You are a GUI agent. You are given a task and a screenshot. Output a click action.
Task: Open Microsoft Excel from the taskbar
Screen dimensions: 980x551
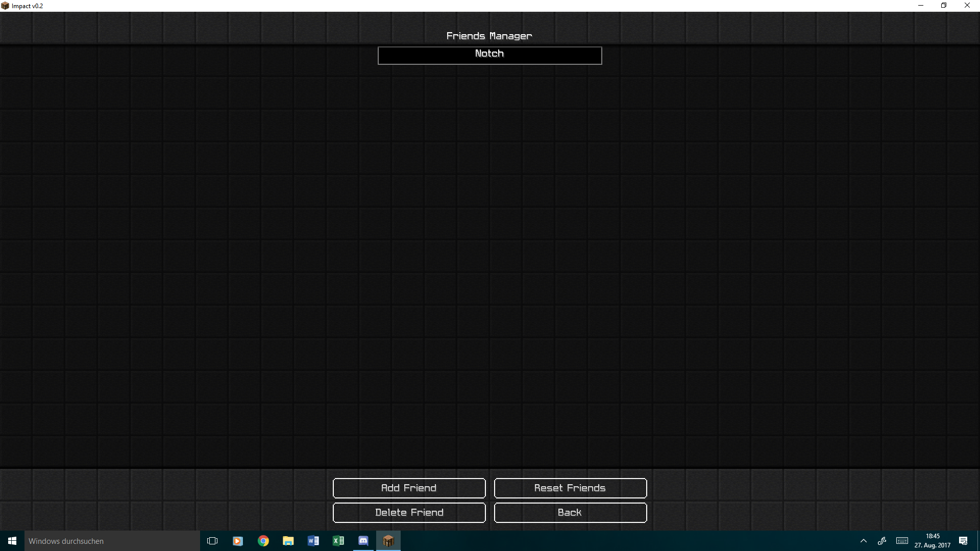(338, 541)
